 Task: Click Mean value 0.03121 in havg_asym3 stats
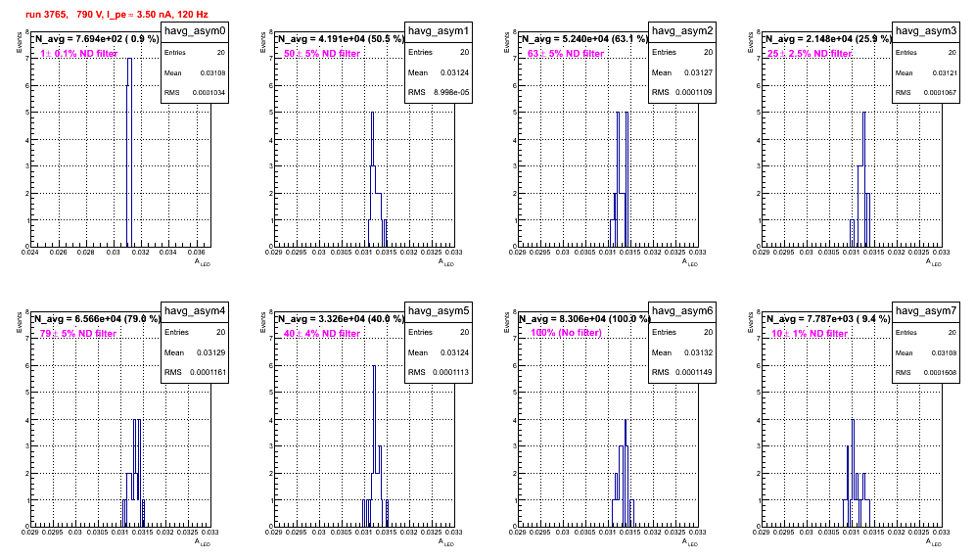pyautogui.click(x=944, y=72)
